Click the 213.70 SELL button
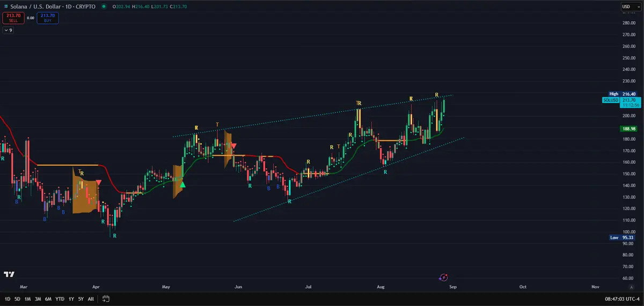Screen dimensions: 644x306 pos(13,18)
